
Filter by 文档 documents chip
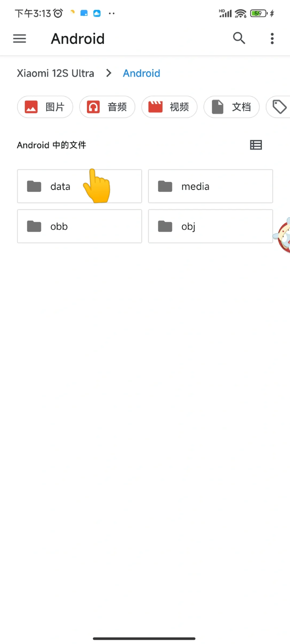coord(231,107)
